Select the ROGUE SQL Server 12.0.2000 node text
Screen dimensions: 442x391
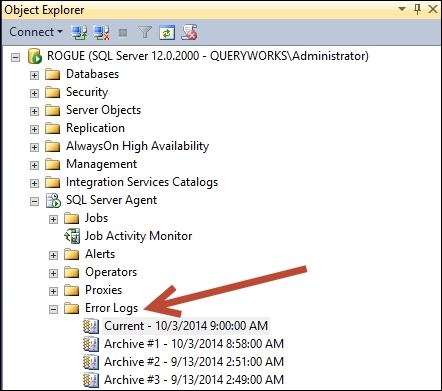click(x=208, y=56)
